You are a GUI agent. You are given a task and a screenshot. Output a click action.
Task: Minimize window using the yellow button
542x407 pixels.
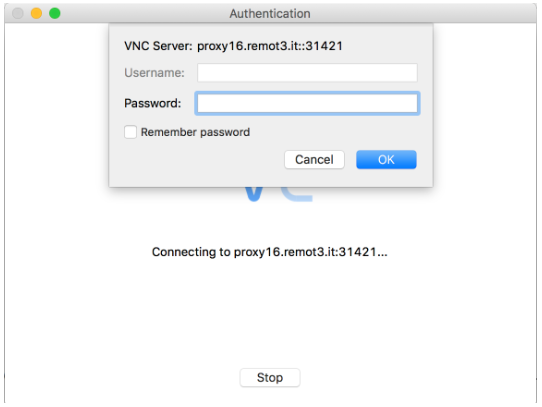36,13
